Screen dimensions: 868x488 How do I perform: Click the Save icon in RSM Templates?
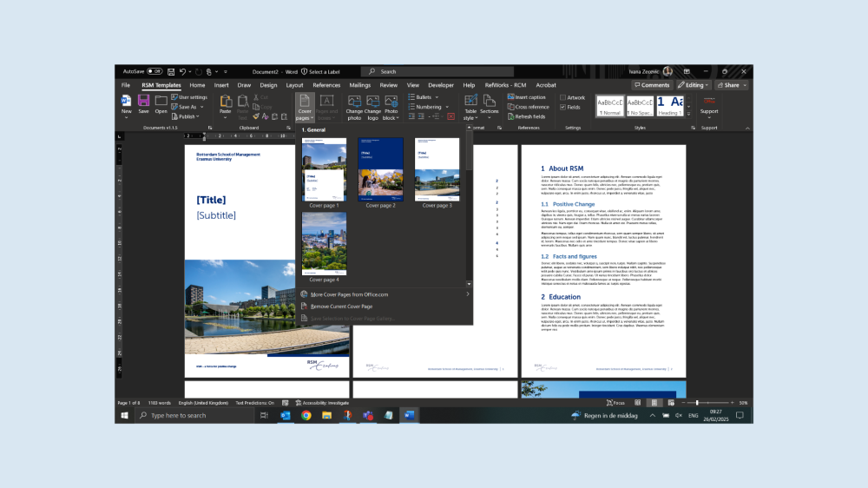pyautogui.click(x=143, y=102)
